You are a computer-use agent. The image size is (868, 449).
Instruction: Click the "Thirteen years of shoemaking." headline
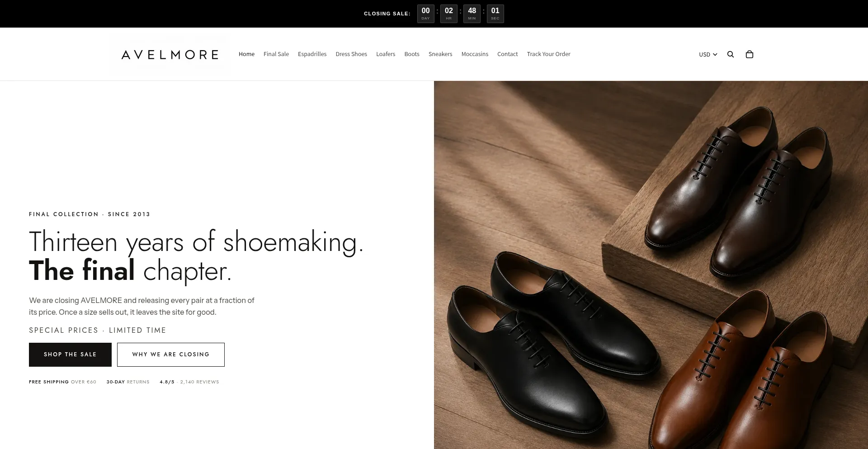coord(196,242)
